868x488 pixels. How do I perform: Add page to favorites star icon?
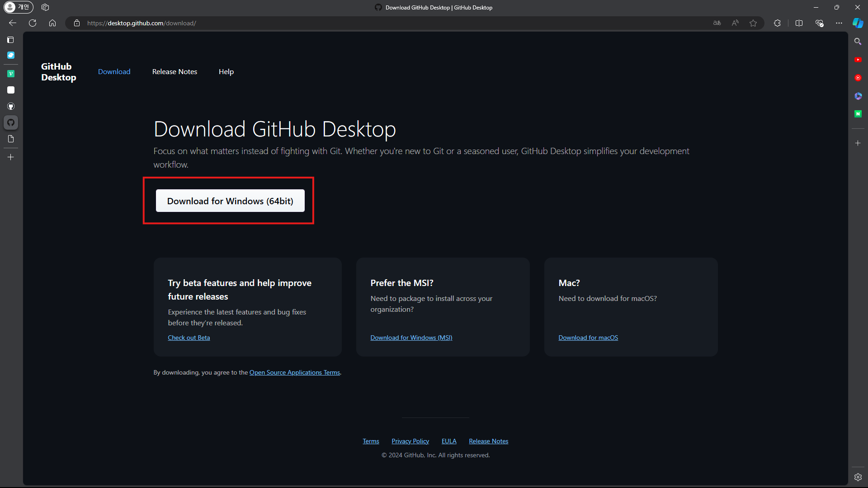[x=753, y=23]
